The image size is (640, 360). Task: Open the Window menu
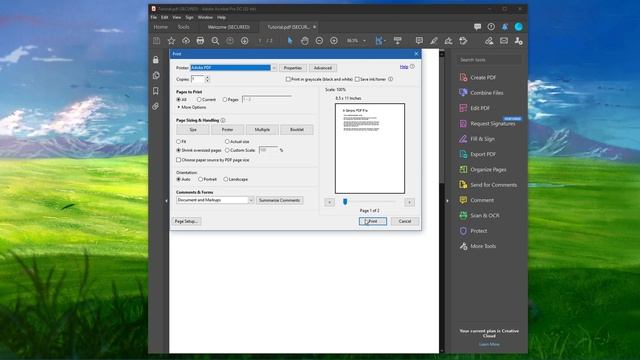coord(205,18)
